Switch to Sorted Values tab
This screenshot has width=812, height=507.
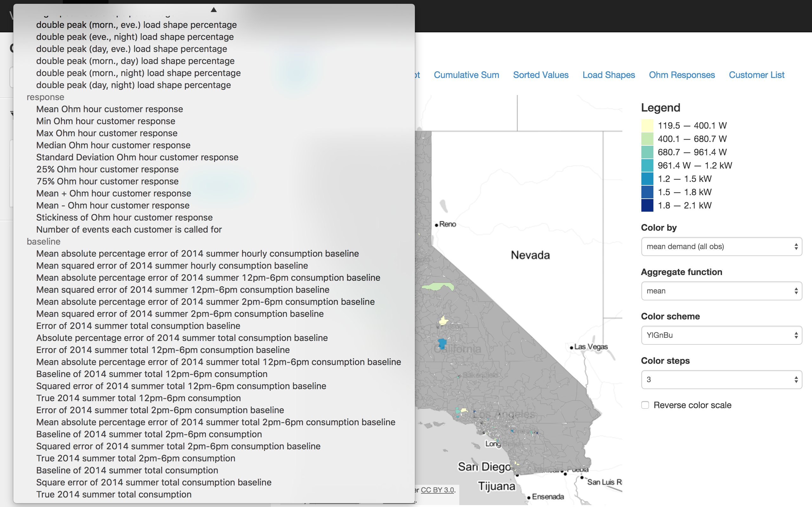(540, 75)
